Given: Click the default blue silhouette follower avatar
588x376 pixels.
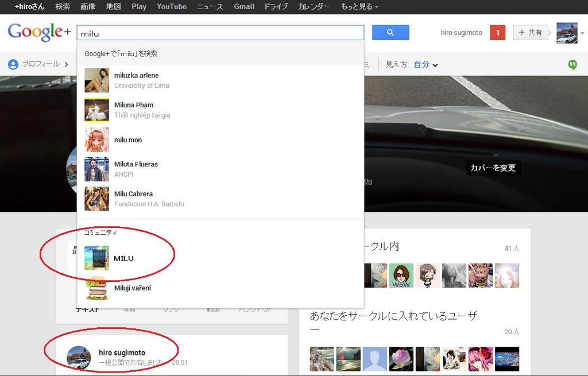Looking at the screenshot, I should pyautogui.click(x=374, y=359).
